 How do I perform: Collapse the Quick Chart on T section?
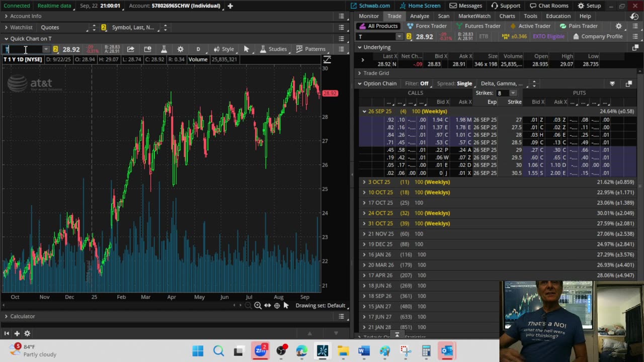tap(6, 38)
